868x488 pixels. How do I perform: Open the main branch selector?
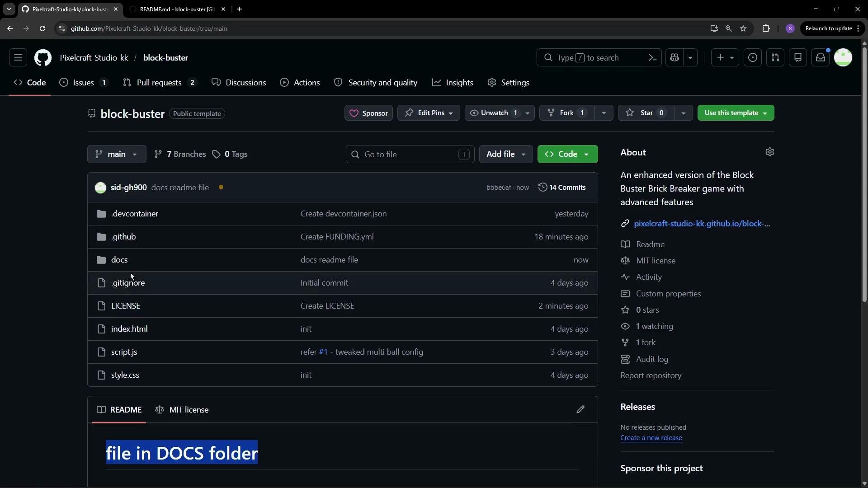(x=117, y=154)
